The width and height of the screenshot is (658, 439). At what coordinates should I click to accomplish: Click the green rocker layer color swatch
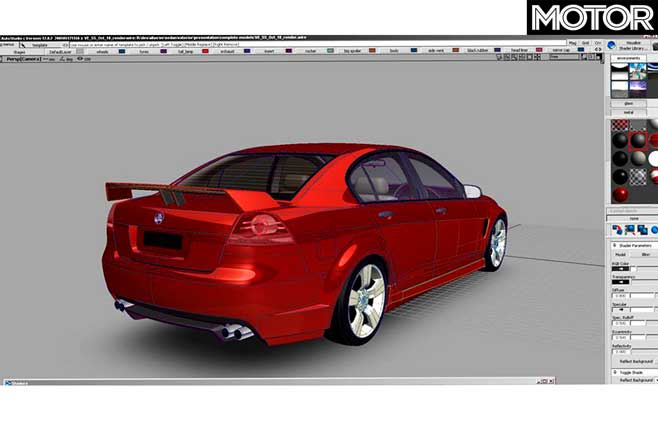click(330, 51)
